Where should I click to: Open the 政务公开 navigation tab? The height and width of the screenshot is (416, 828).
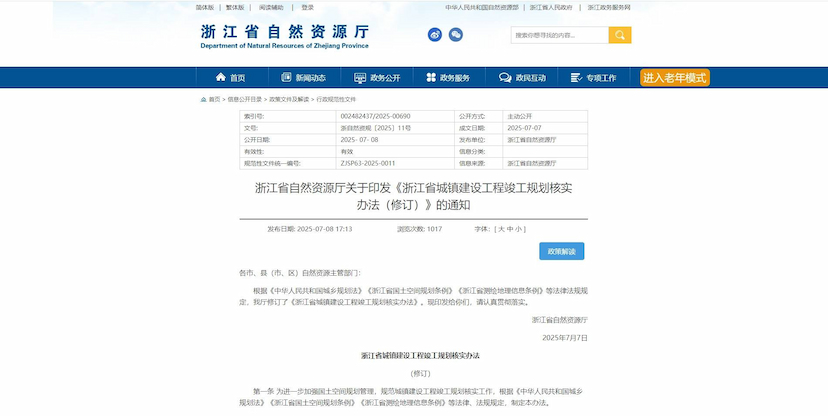(377, 78)
